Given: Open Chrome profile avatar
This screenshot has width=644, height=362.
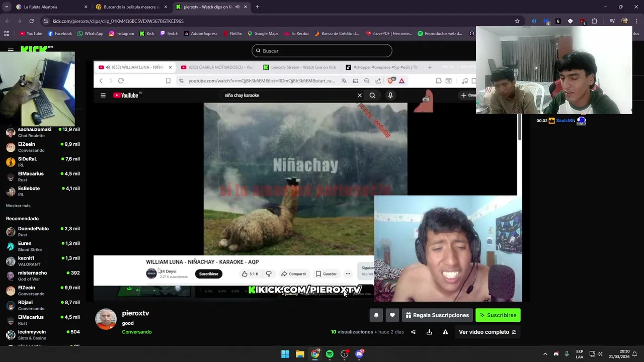Looking at the screenshot, I should coord(624,21).
